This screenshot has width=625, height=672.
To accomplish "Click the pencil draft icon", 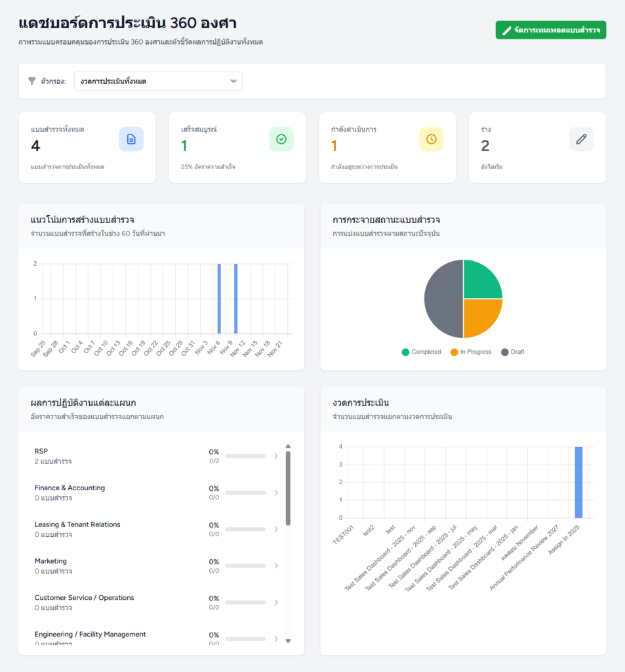I will (581, 139).
